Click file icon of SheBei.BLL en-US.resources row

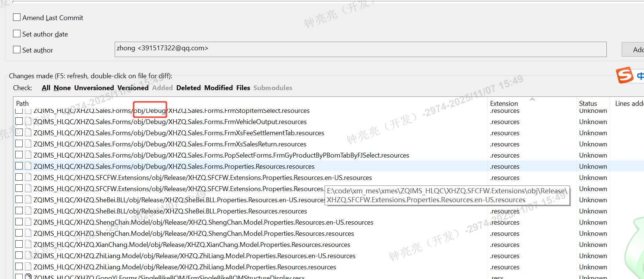click(28, 200)
